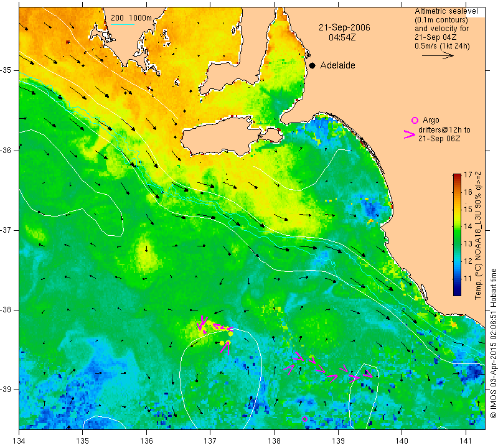Click the color bar label 14
498x448 pixels.
[468, 226]
